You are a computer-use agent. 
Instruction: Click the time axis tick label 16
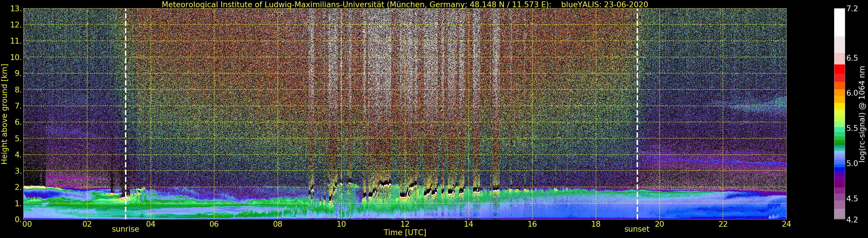(532, 224)
